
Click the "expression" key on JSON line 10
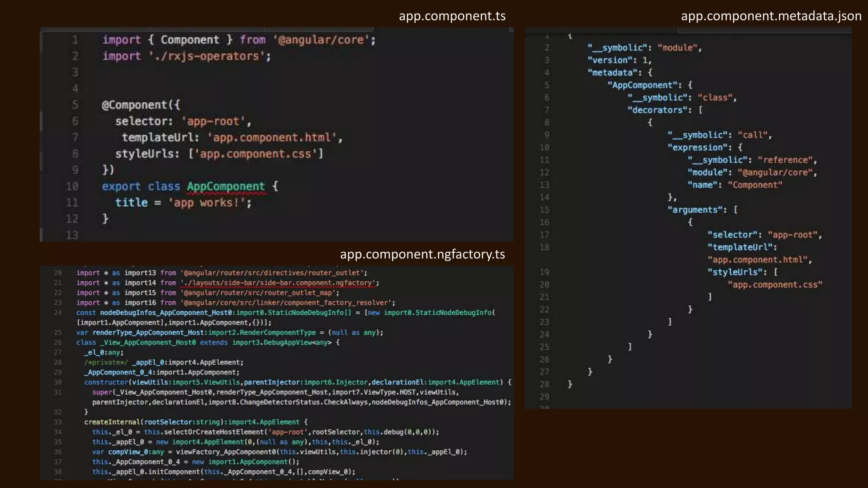click(697, 147)
